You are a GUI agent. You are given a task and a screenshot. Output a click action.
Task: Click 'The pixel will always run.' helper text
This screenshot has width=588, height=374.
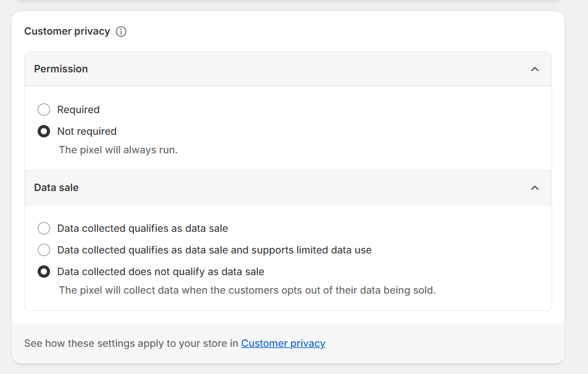pyautogui.click(x=118, y=150)
